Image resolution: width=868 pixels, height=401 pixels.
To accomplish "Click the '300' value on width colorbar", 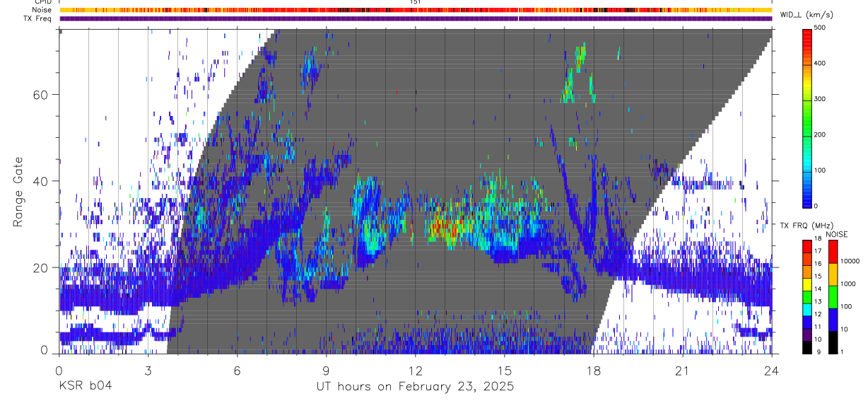I will click(x=820, y=99).
